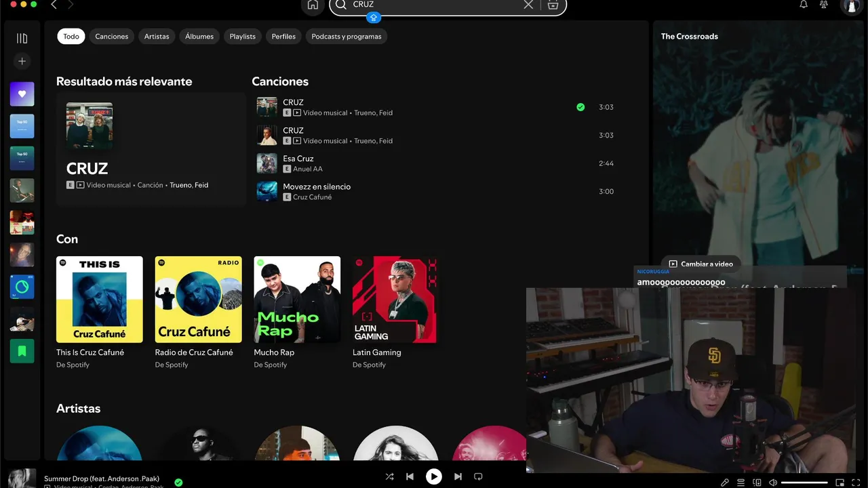Viewport: 868px width, 488px height.
Task: Select the Todo filter tab
Action: [x=71, y=37]
